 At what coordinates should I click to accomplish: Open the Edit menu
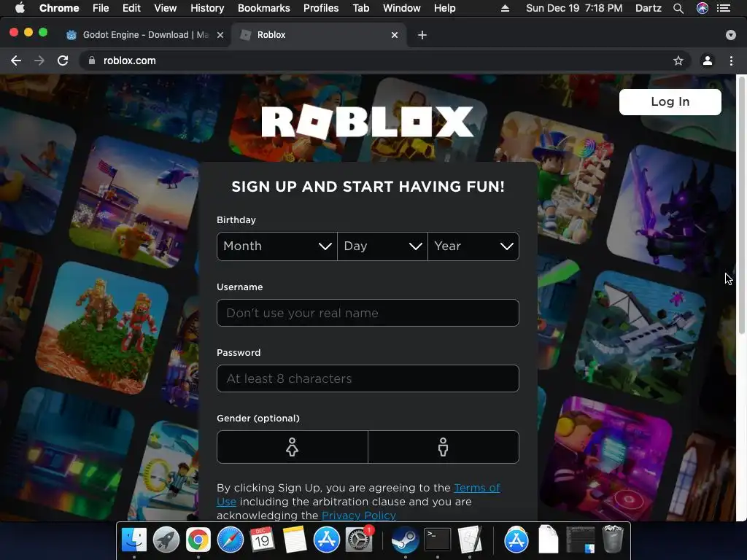click(131, 8)
